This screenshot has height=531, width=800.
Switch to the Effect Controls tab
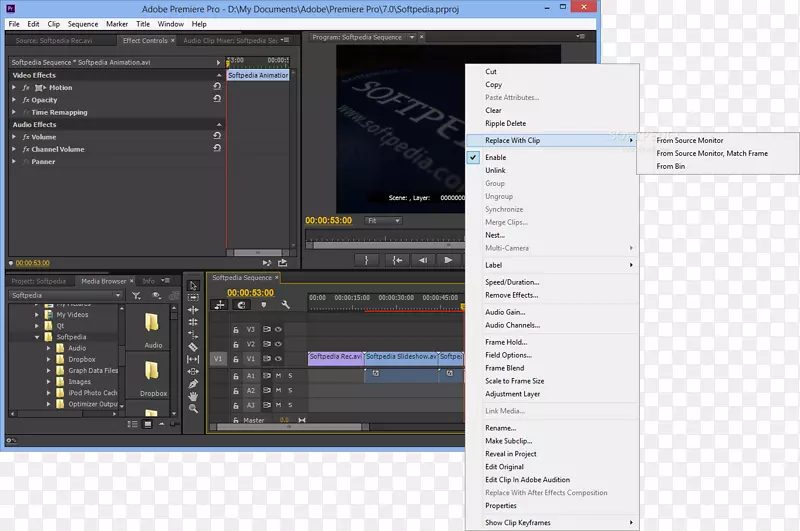pos(145,40)
